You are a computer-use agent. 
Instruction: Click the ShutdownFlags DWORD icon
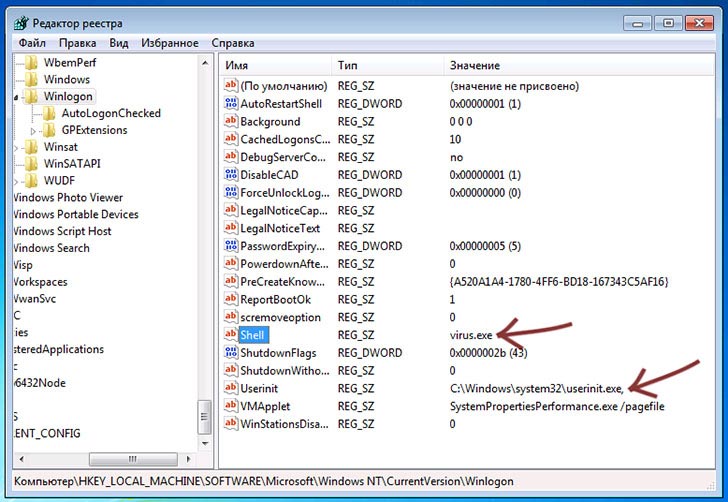pos(230,352)
